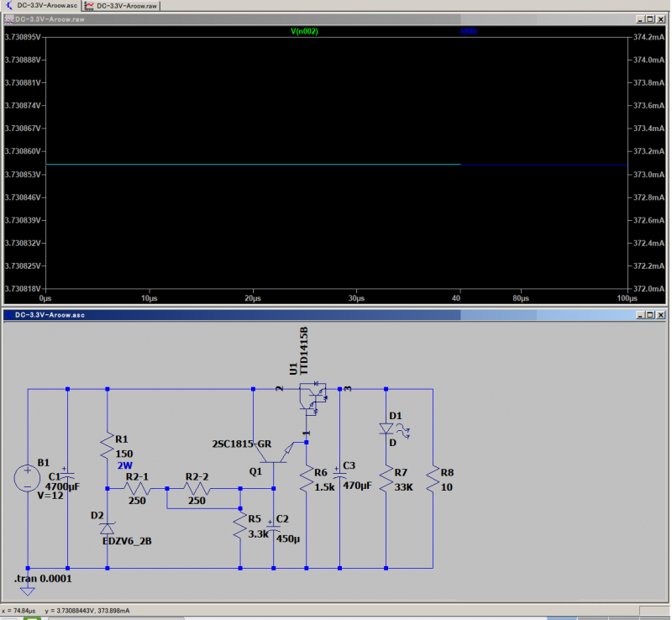The width and height of the screenshot is (672, 620).
Task: Minimize the schematic window
Action: (639, 314)
